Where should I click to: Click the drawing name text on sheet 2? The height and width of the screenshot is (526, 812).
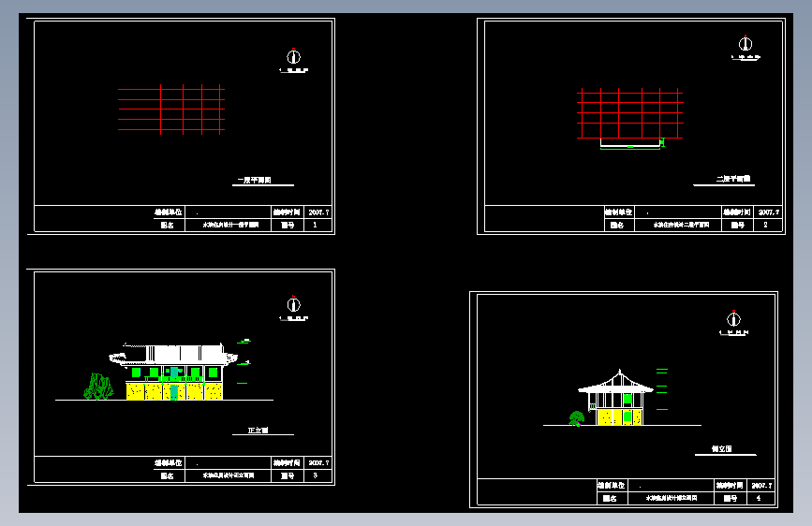(681, 225)
